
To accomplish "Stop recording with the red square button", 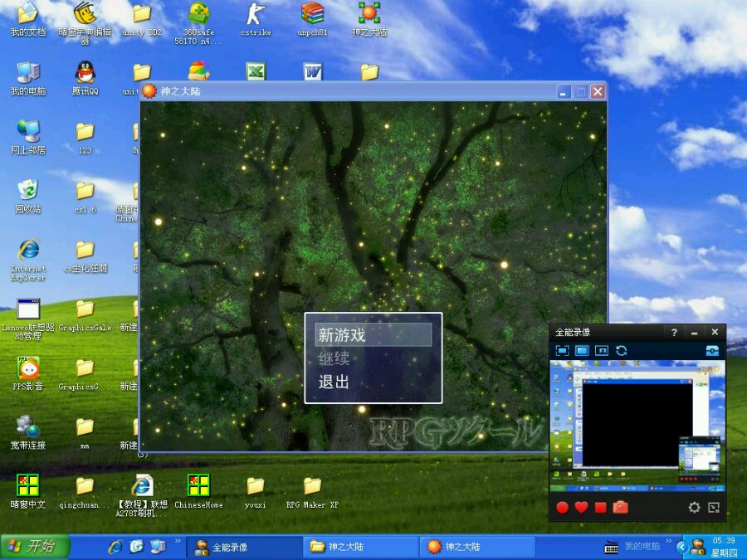I will (x=600, y=508).
